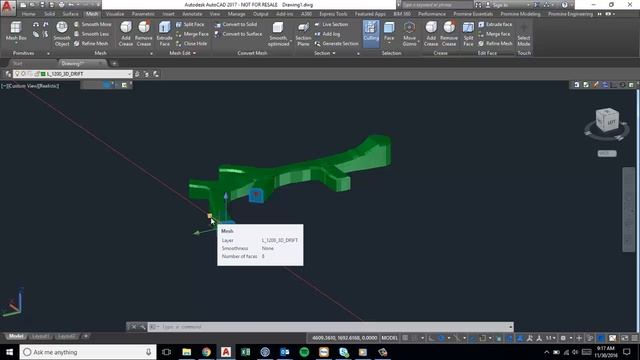Click the Cortana Ask me anything box
The image size is (640, 360).
tap(88, 352)
